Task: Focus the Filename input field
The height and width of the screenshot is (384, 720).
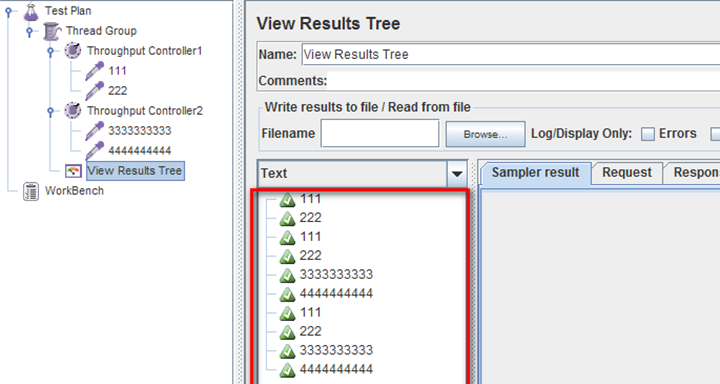Action: coord(380,133)
